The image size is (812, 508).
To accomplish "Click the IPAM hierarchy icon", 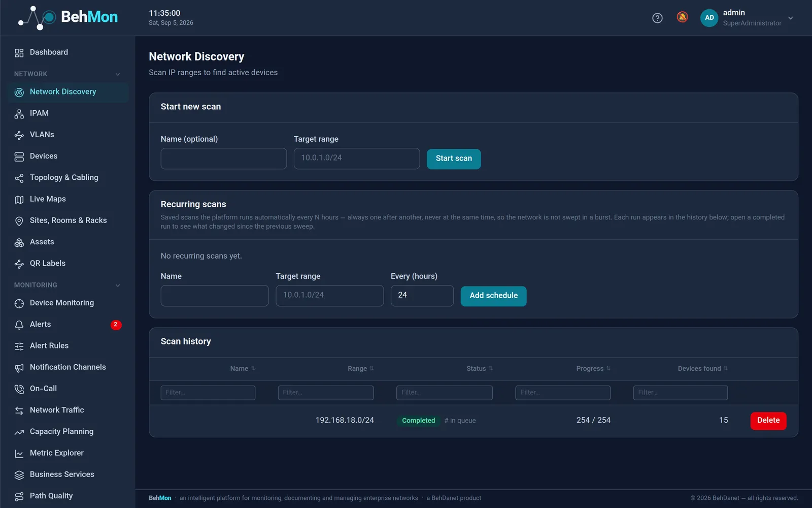I will (x=19, y=114).
